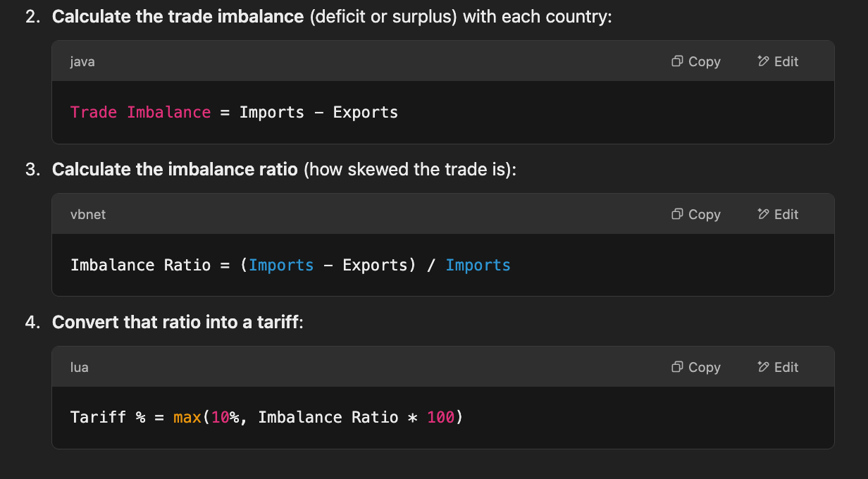This screenshot has height=479, width=868.
Task: Click the vbnet language label
Action: (x=88, y=215)
